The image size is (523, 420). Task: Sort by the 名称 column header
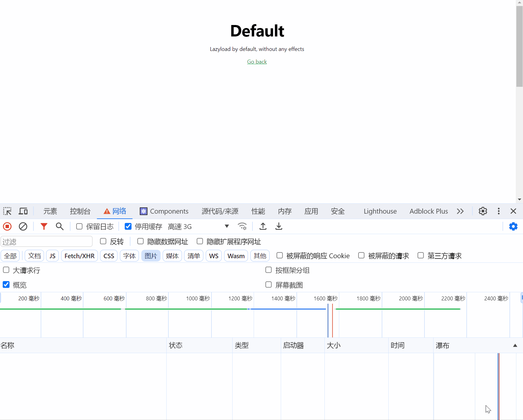coord(83,345)
